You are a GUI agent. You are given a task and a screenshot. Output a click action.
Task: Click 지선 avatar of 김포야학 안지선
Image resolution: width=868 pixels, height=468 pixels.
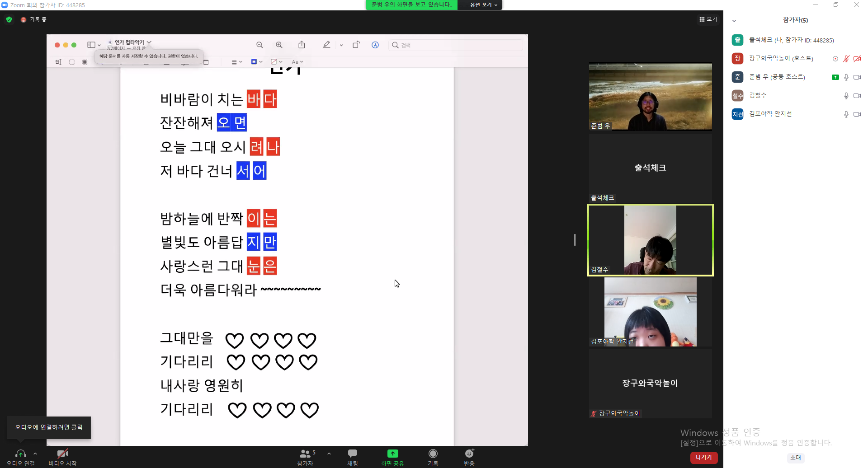(x=738, y=114)
